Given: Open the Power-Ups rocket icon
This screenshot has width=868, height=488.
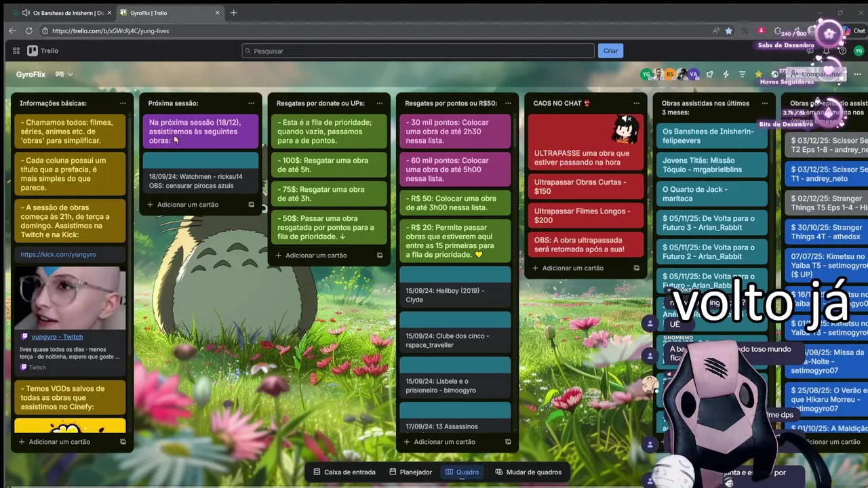Looking at the screenshot, I should 709,75.
